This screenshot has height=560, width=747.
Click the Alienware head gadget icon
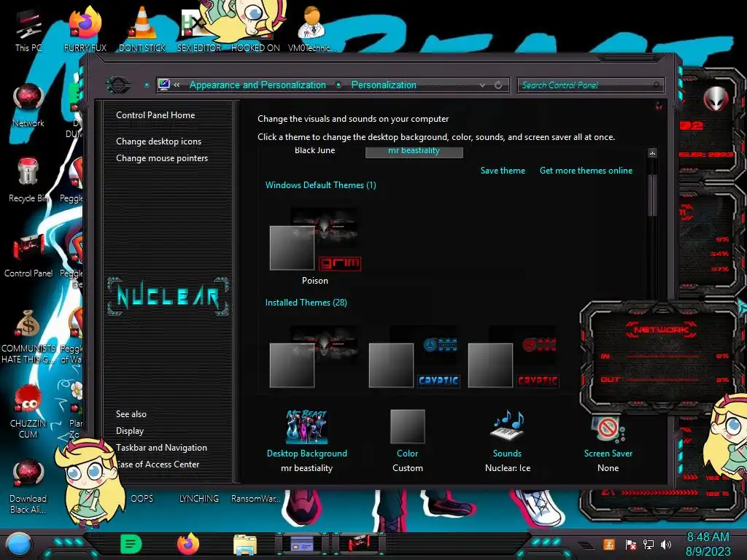point(716,98)
